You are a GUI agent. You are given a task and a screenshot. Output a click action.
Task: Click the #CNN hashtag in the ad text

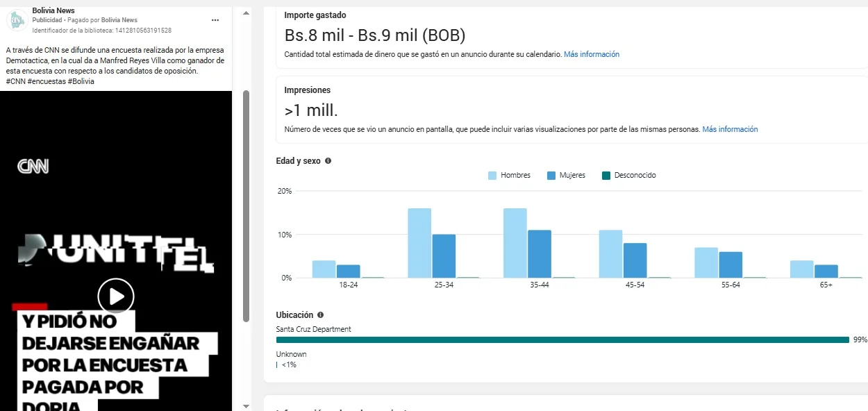click(x=15, y=81)
